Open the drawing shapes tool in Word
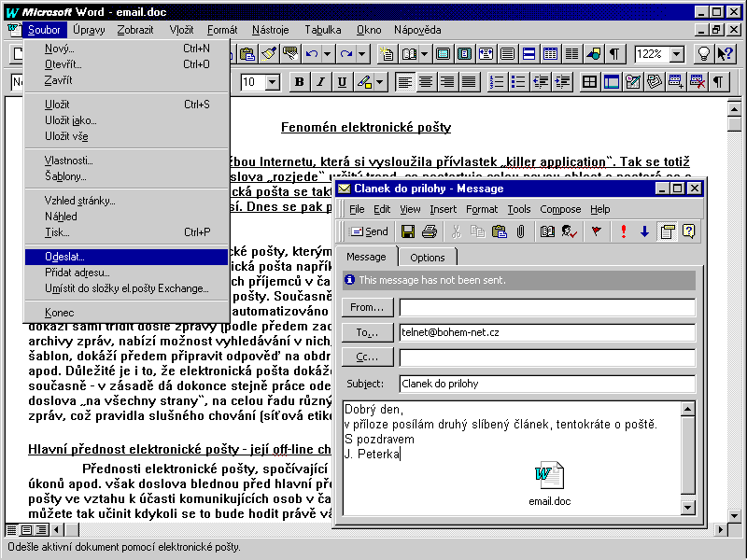Screen dimensions: 747x560 [593, 54]
